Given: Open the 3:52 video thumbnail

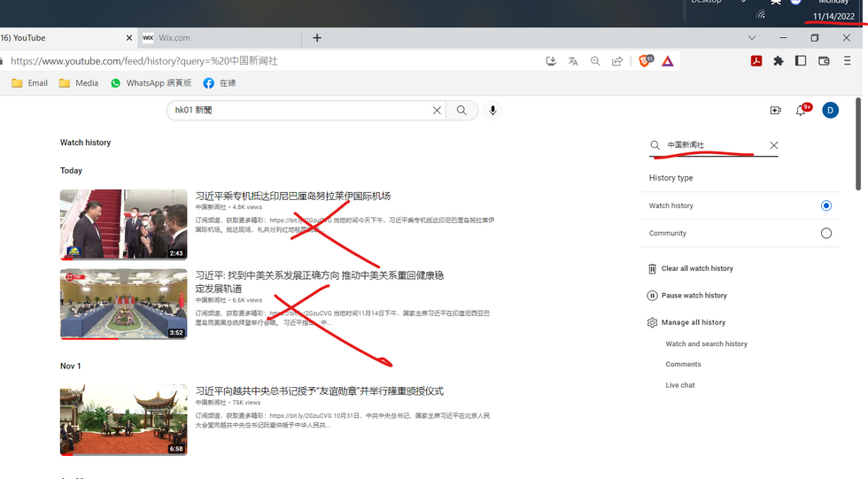Looking at the screenshot, I should pos(123,304).
